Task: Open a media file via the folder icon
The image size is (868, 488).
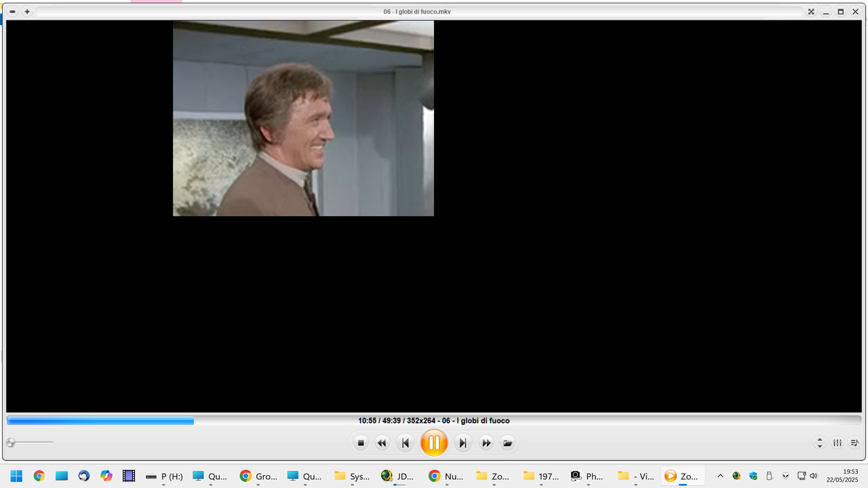Action: pyautogui.click(x=507, y=443)
